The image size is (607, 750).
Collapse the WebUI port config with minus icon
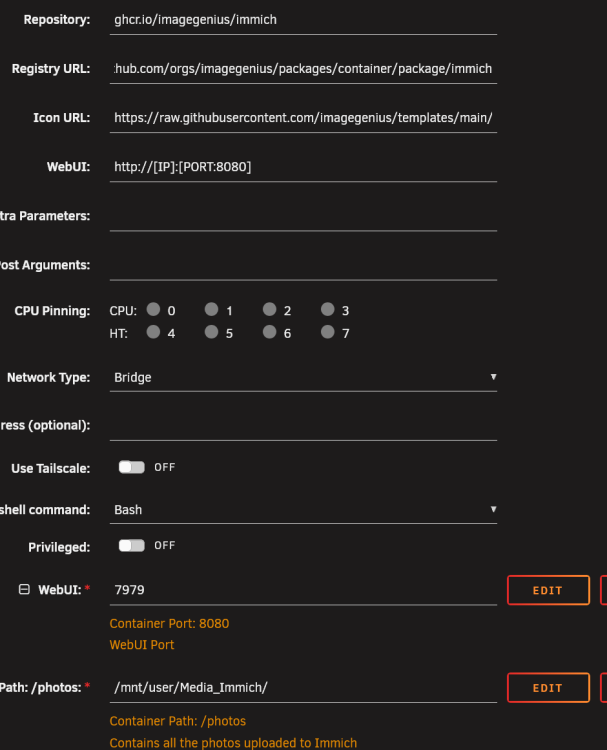click(x=24, y=589)
